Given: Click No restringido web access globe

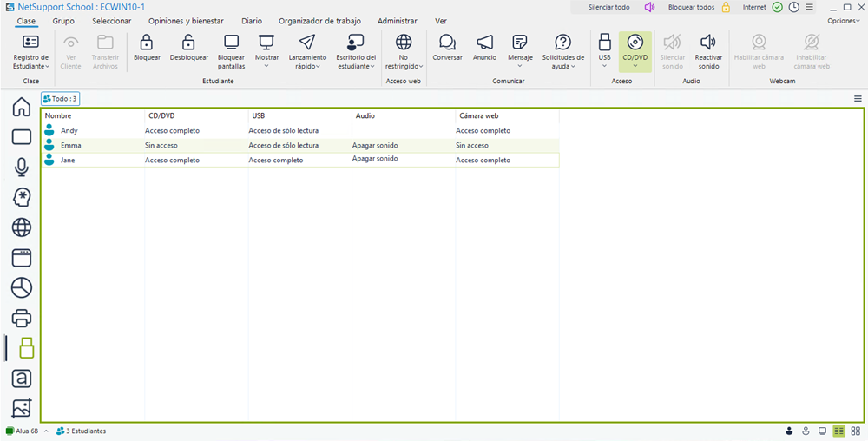Looking at the screenshot, I should pos(404,42).
